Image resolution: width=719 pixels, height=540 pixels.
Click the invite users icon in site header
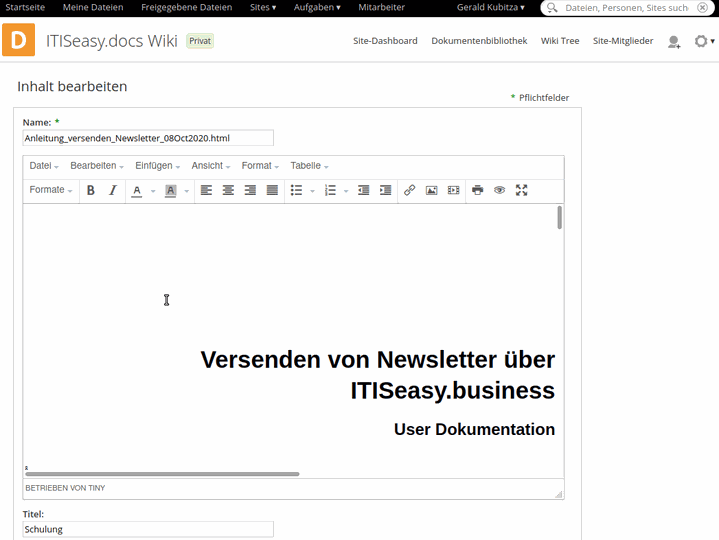coord(674,42)
